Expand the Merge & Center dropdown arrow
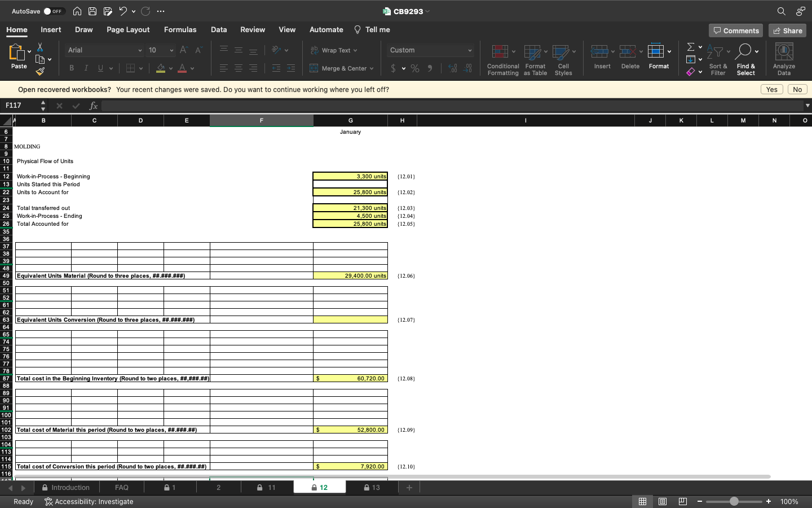Screen dimensions: 812x508 372,69
